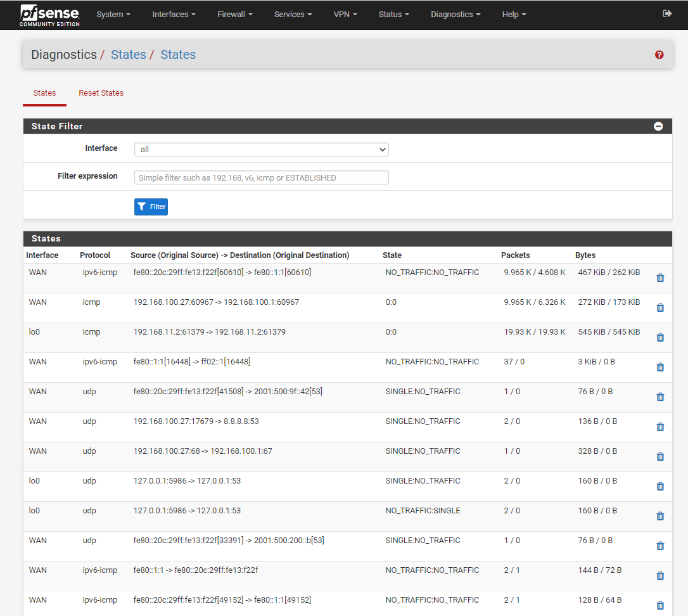Viewport: 688px width, 616px height.
Task: Select packets value 19.93 K / 19.93 K
Action: (x=535, y=332)
